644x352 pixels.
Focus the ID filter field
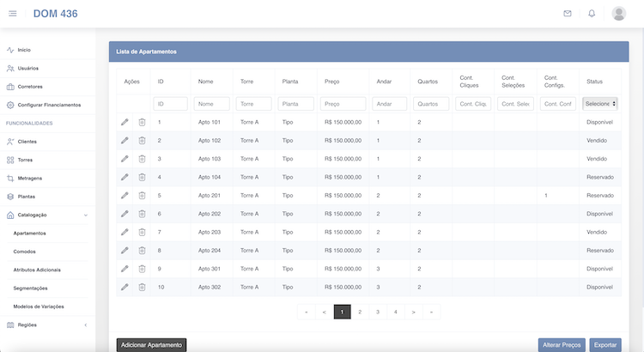tap(171, 104)
